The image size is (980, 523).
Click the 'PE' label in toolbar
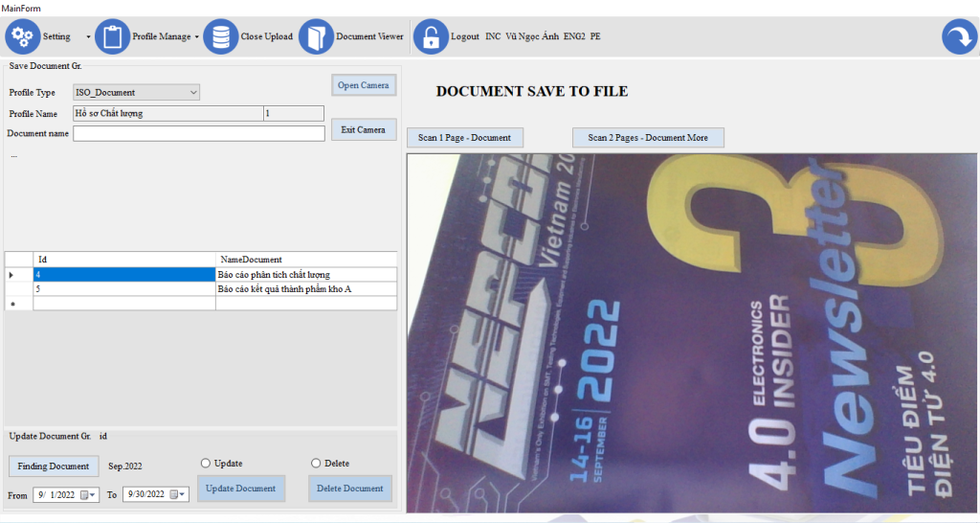[595, 36]
